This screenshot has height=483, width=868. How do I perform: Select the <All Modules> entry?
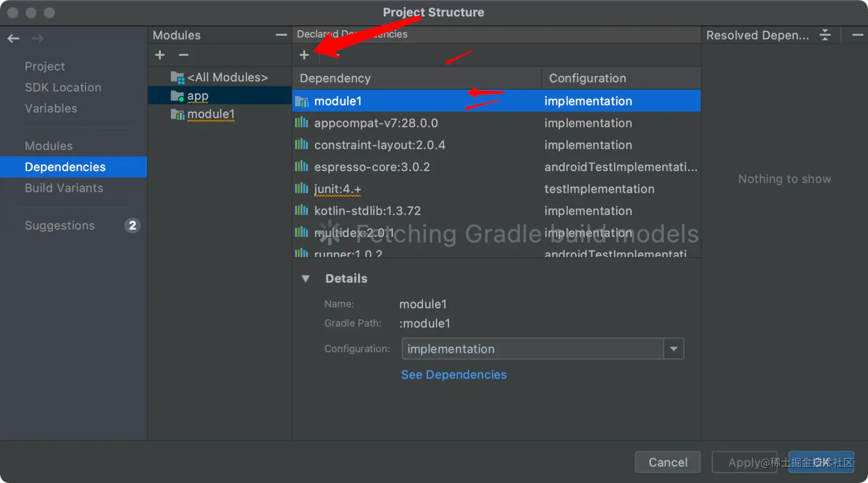(x=220, y=77)
